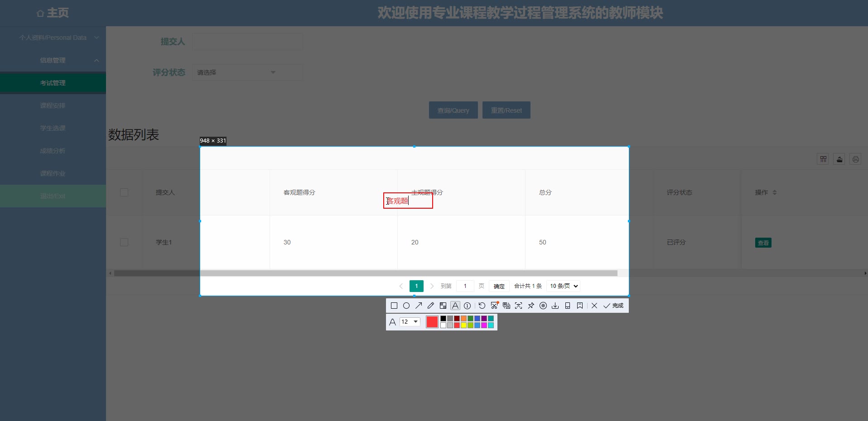Screen dimensions: 868x421
Task: Undo the last annotation
Action: [482, 306]
